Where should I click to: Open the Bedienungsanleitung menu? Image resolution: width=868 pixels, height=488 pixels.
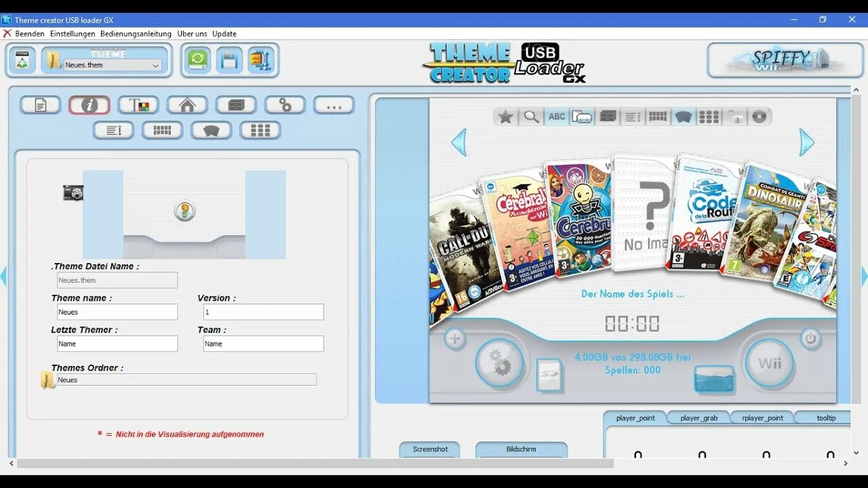(x=136, y=33)
